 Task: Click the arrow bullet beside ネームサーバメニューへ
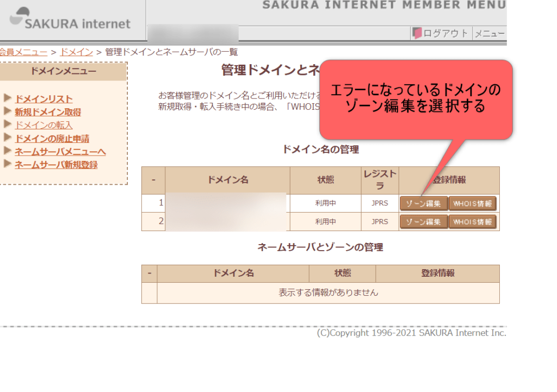pyautogui.click(x=8, y=150)
